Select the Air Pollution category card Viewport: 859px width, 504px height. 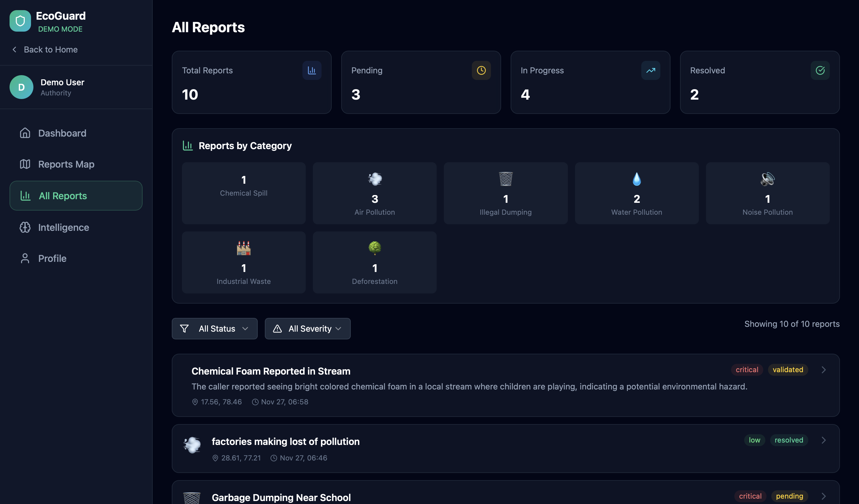point(375,193)
